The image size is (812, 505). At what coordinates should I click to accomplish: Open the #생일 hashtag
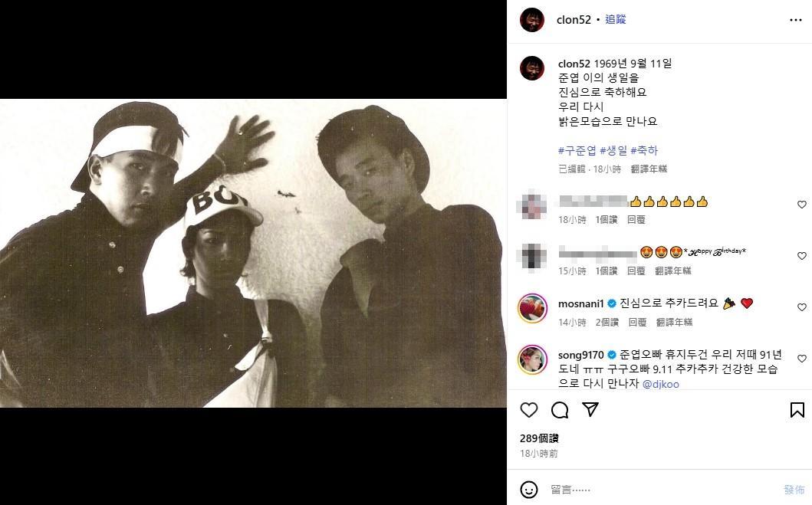[x=613, y=150]
